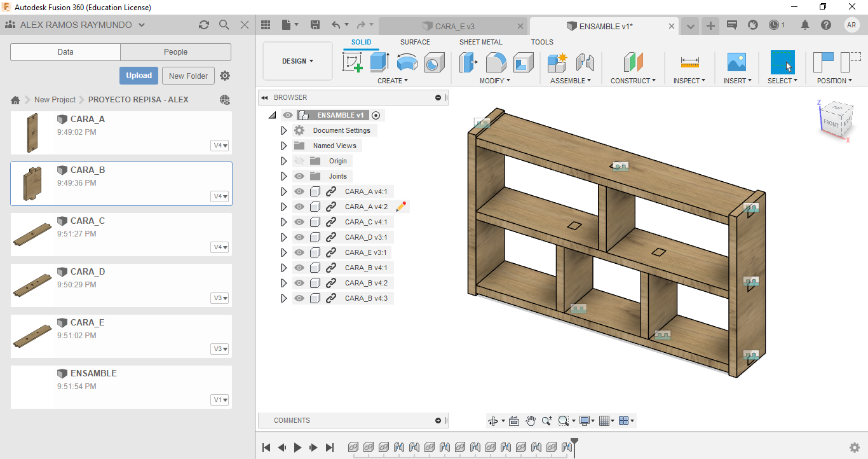868x459 pixels.
Task: Toggle the ENSAMBLE v1 activate radio button
Action: [x=376, y=115]
